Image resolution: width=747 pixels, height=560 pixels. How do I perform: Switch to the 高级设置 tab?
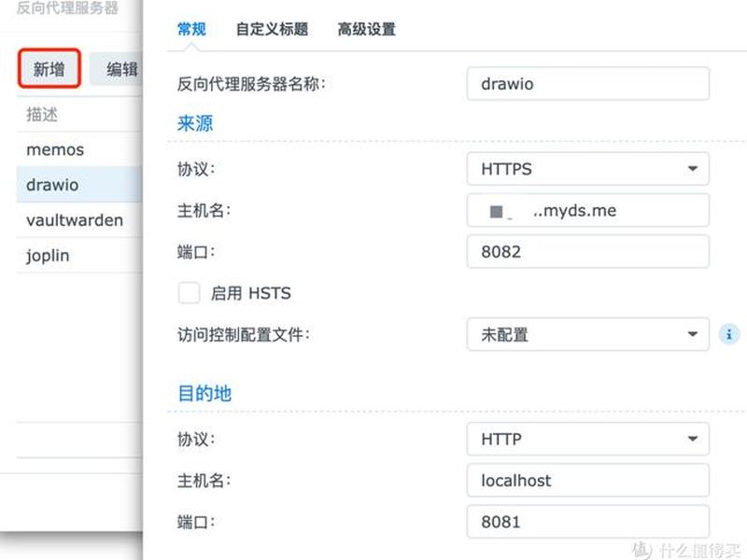(x=366, y=29)
